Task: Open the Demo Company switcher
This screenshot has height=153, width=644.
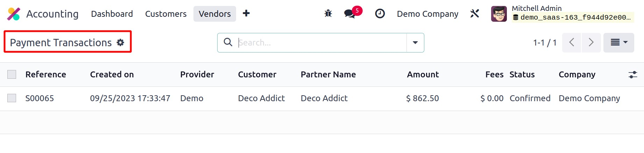Action: pos(427,14)
